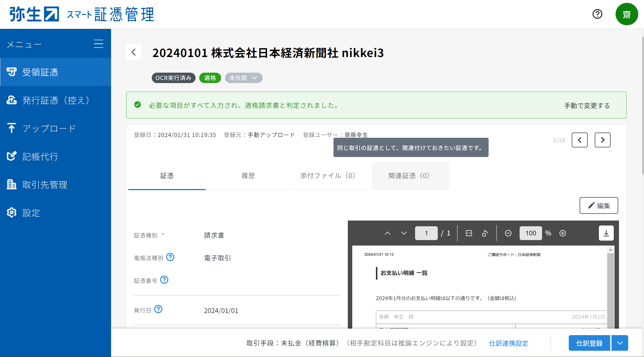Switch to the 添付ファイル（0） tab
Image resolution: width=644 pixels, height=357 pixels.
(330, 176)
